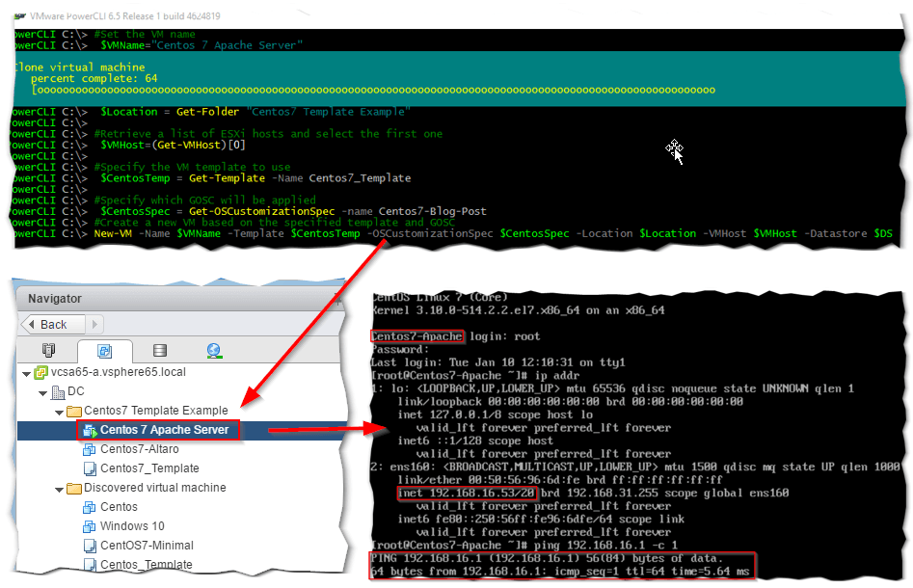
Task: Click the Navigator panel title
Action: [55, 298]
